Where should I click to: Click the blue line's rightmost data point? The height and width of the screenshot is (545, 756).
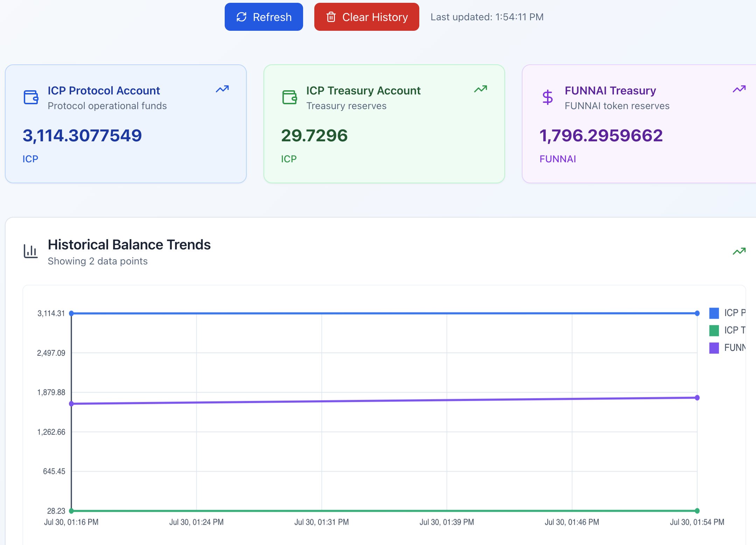click(x=697, y=313)
